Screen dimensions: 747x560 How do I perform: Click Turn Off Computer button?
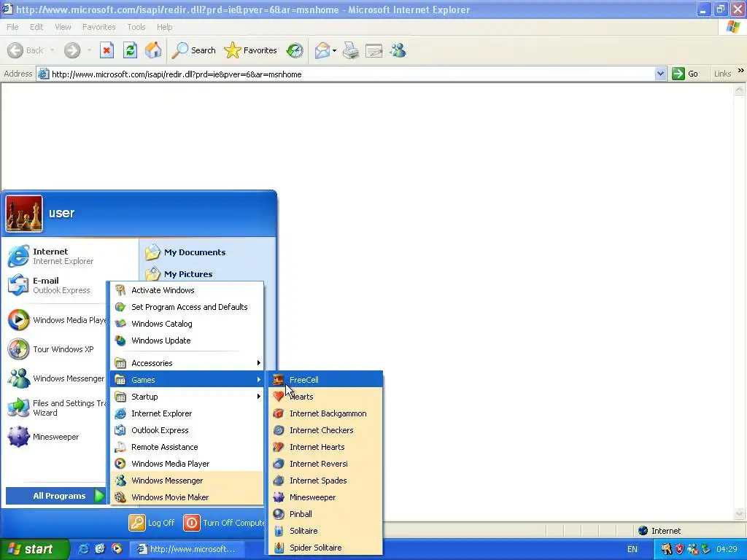pyautogui.click(x=225, y=523)
